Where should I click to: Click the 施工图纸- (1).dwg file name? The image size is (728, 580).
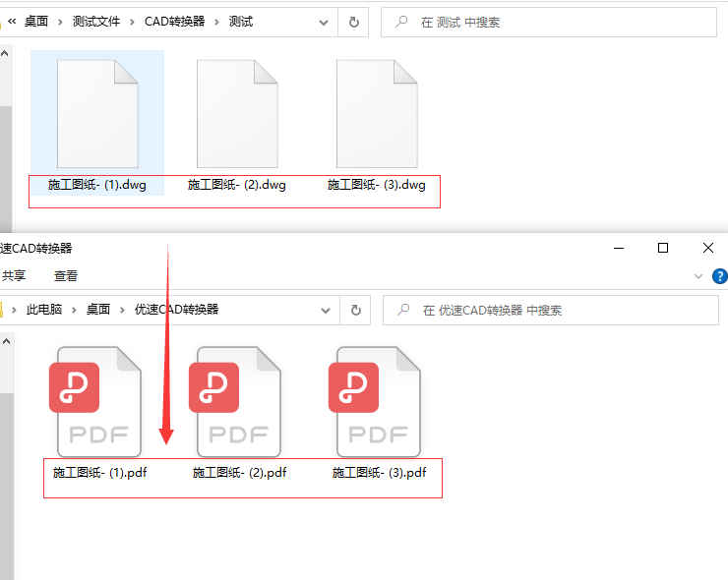(97, 185)
